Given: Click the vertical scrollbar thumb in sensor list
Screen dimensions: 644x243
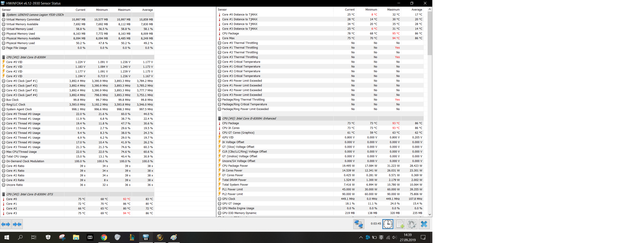Looking at the screenshot, I should (x=430, y=33).
